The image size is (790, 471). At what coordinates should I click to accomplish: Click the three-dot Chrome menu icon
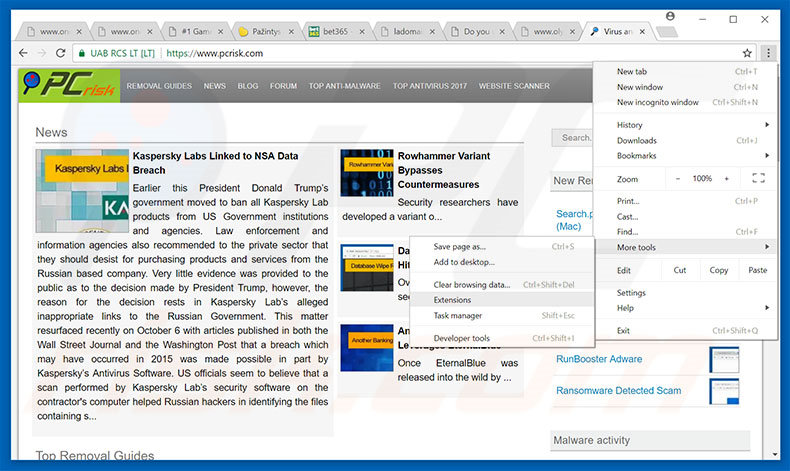pos(768,53)
